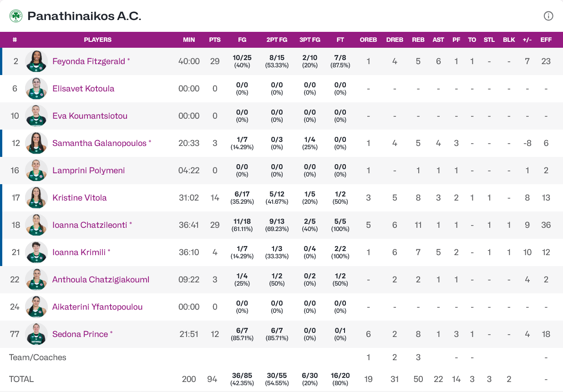Sort table by PTS column header

(x=215, y=40)
